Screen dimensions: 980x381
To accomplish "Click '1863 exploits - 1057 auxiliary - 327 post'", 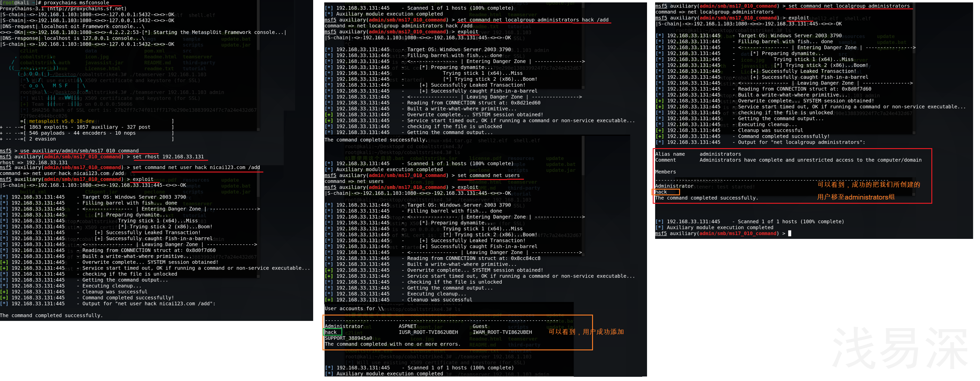I will tap(90, 127).
